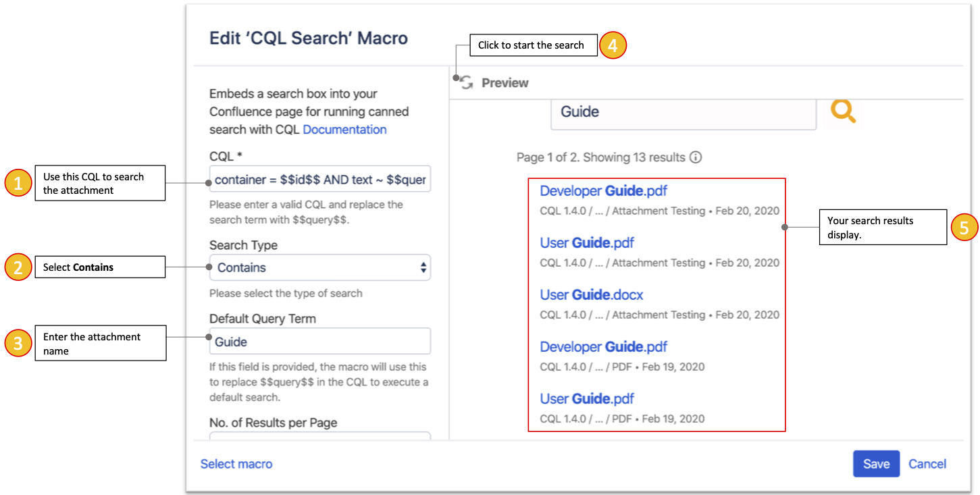Screen dimensions: 980x495
Task: Click the 'Select macro' link
Action: click(236, 464)
